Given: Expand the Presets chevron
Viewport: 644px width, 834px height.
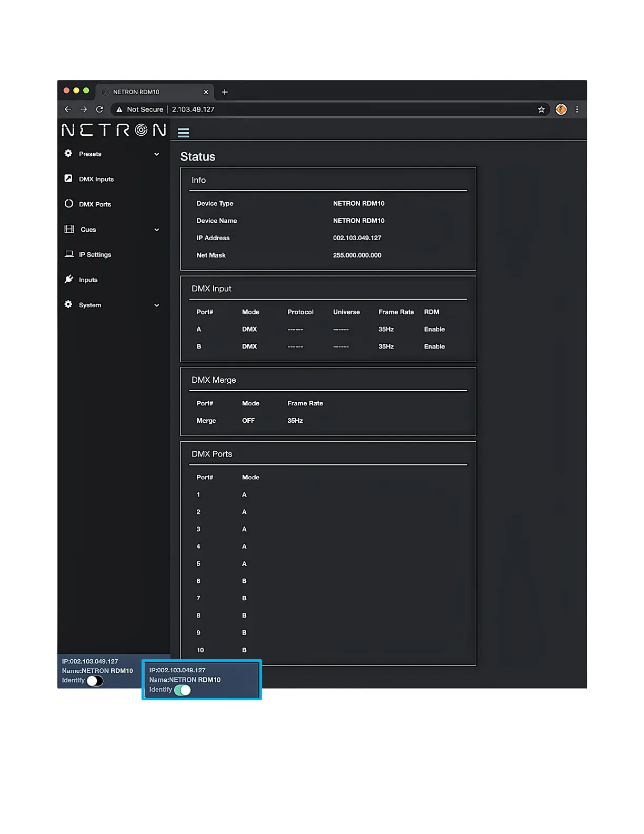Looking at the screenshot, I should [x=157, y=154].
